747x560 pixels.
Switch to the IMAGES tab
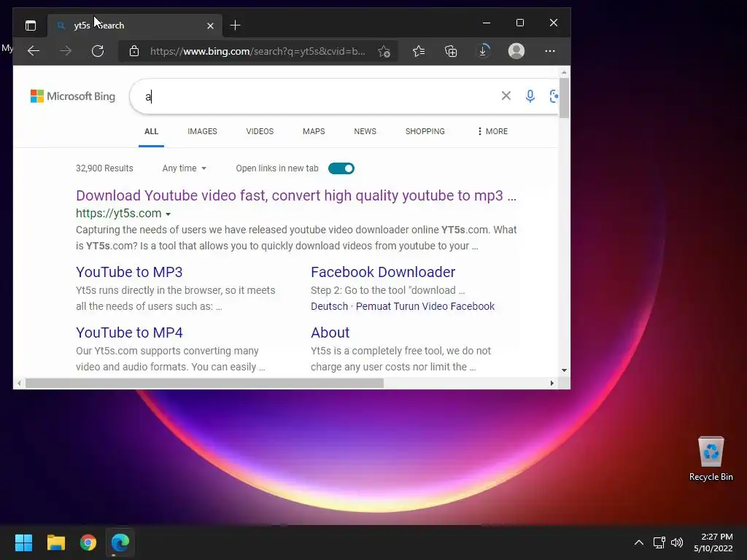tap(202, 131)
